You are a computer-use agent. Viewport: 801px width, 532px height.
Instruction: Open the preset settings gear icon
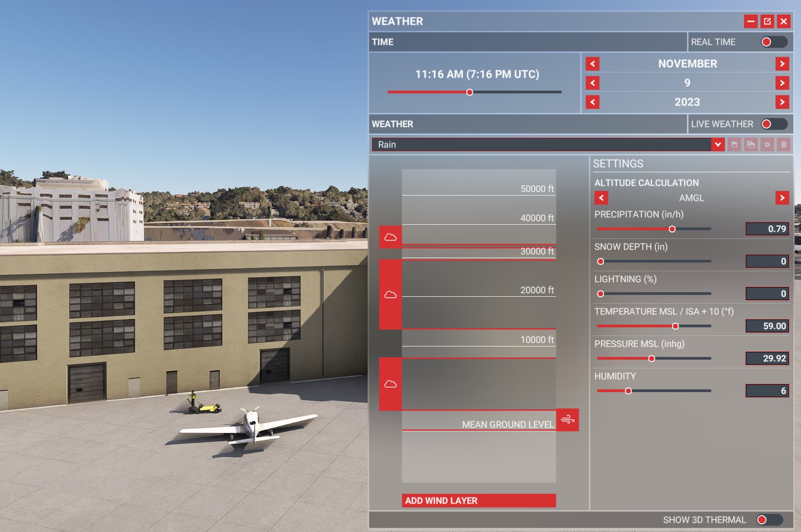pyautogui.click(x=767, y=145)
